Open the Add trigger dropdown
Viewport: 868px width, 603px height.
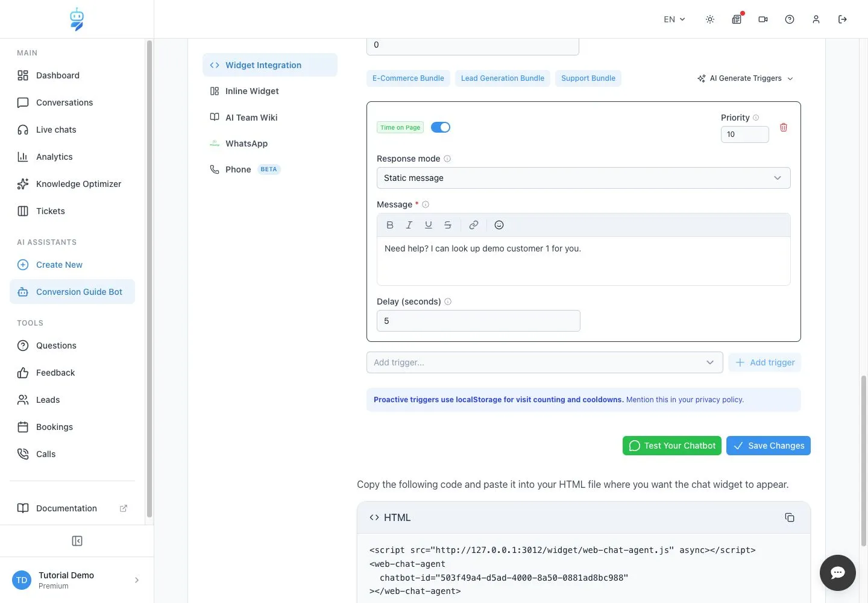(x=545, y=362)
